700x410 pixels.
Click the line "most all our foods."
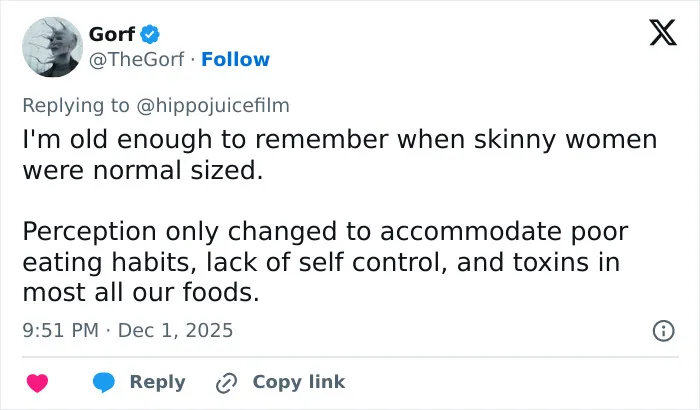coord(141,293)
